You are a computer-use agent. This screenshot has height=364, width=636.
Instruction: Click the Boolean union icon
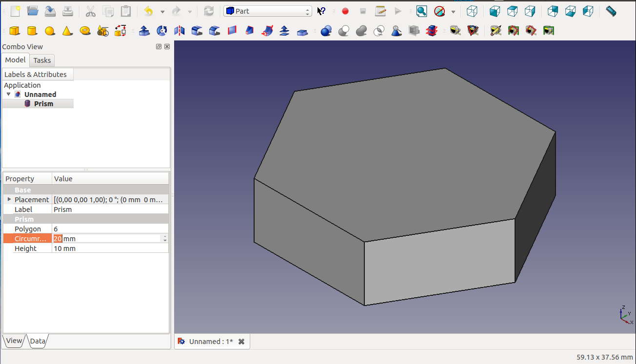coord(361,31)
